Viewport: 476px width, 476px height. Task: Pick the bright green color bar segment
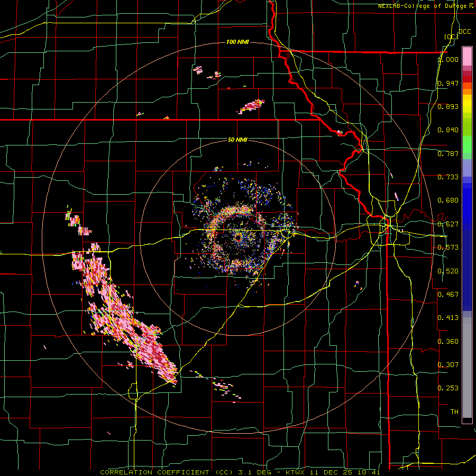coord(467,144)
